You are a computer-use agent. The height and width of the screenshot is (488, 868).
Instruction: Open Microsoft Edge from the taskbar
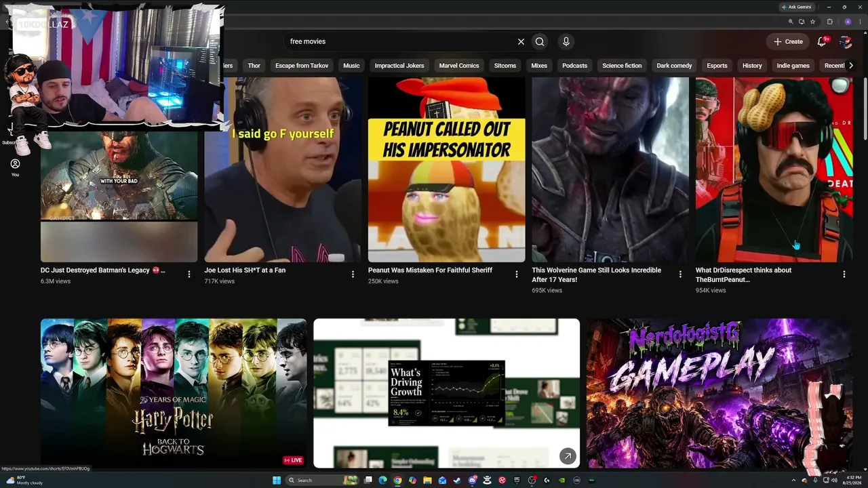pos(382,481)
